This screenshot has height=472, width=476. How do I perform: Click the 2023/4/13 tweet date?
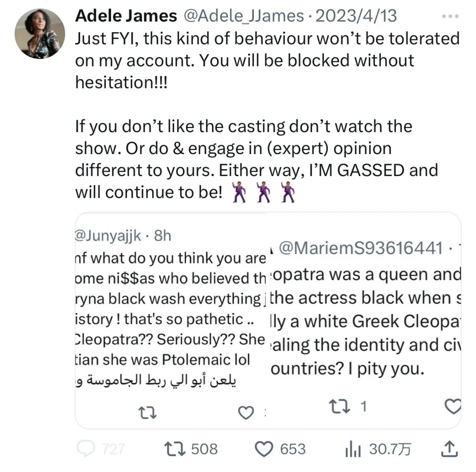click(356, 16)
